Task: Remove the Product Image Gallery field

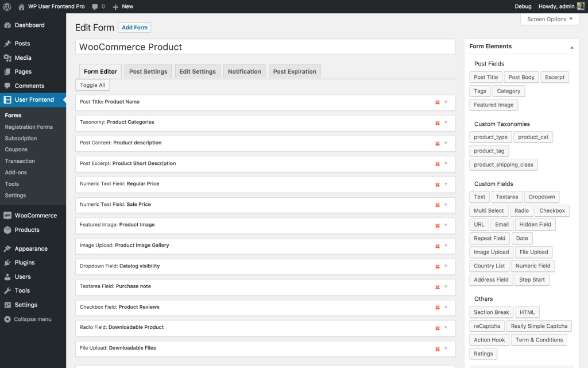Action: (437, 246)
